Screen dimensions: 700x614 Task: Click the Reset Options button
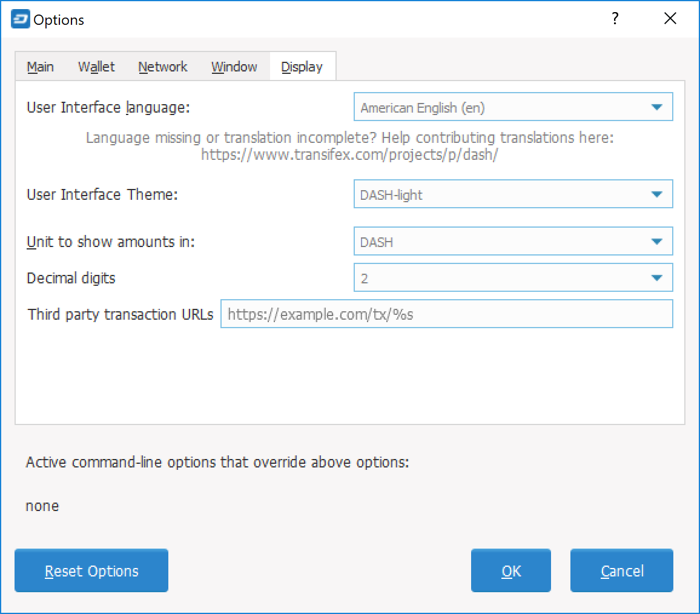[x=91, y=570]
